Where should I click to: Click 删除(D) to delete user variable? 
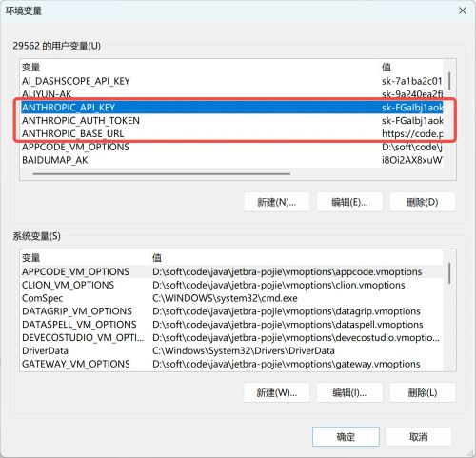pyautogui.click(x=423, y=202)
